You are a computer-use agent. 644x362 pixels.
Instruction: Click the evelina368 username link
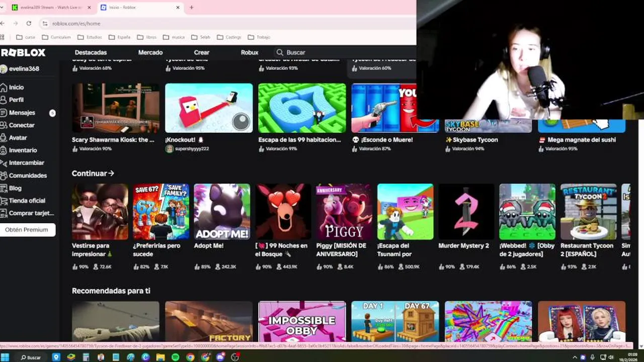click(x=24, y=69)
